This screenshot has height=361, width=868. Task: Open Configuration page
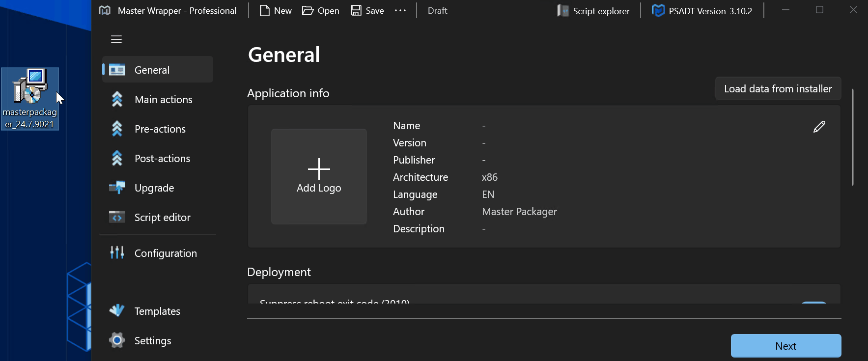click(158, 253)
